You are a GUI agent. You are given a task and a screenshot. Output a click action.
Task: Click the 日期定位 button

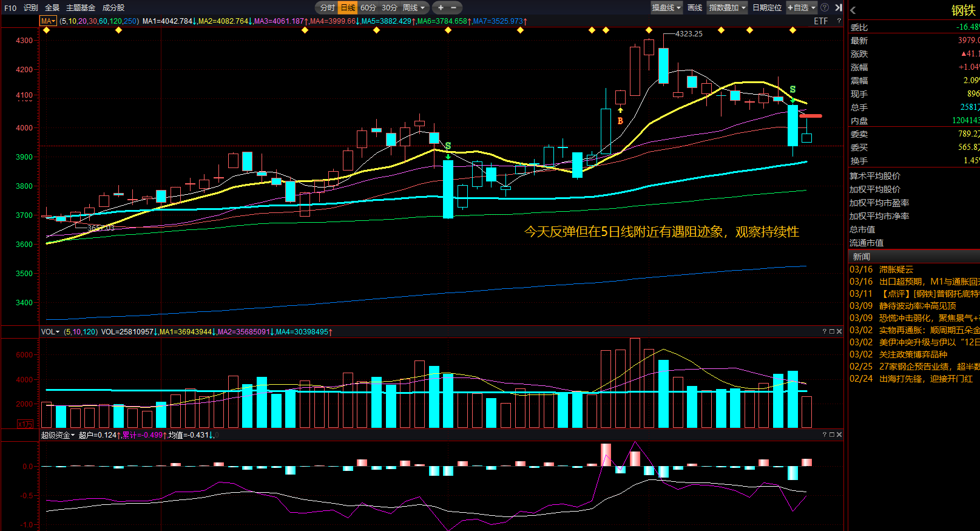click(767, 8)
